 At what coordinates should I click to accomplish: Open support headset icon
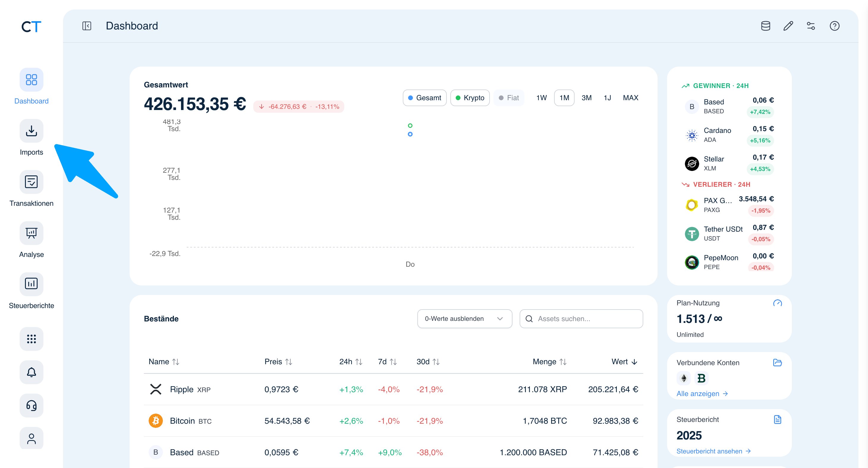click(31, 405)
